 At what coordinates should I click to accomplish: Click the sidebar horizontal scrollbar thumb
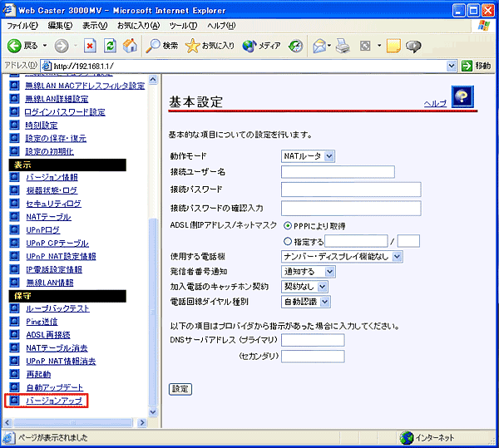72,422
